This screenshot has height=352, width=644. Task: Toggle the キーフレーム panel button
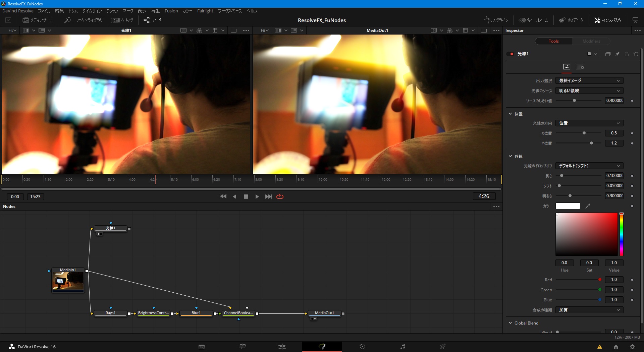click(x=534, y=20)
